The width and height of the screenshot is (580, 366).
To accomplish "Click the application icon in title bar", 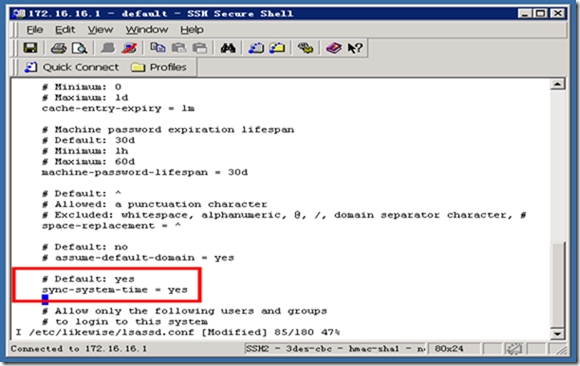I will [18, 14].
